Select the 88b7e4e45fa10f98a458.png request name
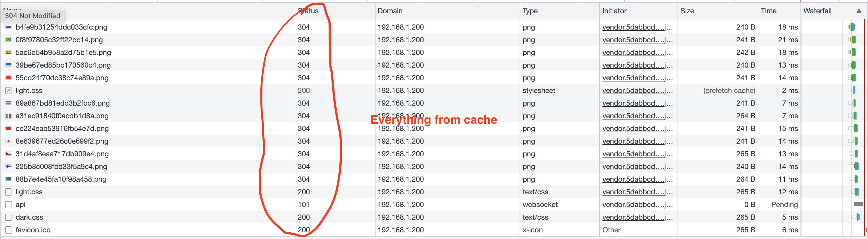 61,179
